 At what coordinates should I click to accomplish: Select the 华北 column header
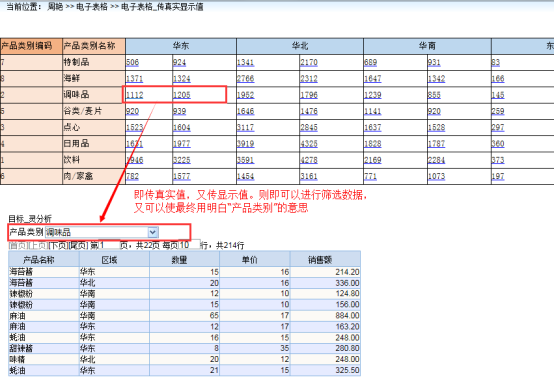300,46
